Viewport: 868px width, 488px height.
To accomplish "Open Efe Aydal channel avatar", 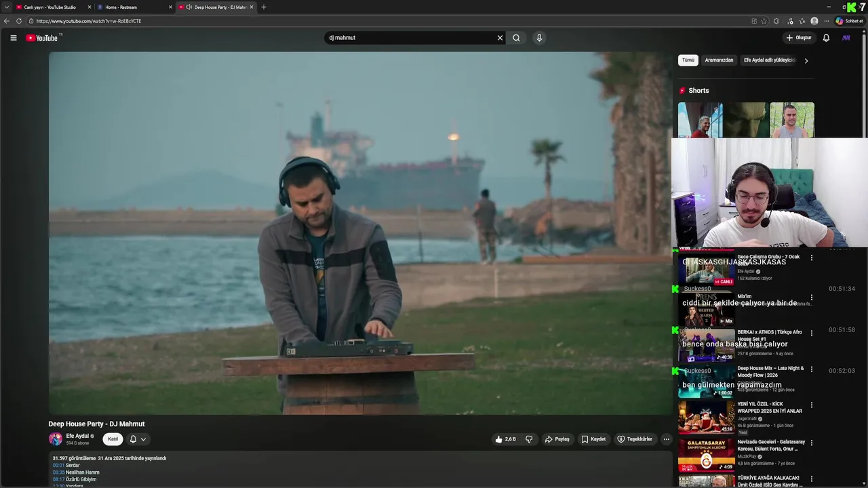I will [55, 439].
